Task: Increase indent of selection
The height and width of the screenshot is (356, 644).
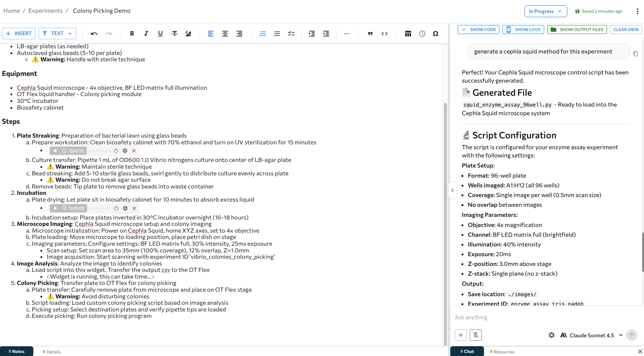Action: (x=312, y=34)
